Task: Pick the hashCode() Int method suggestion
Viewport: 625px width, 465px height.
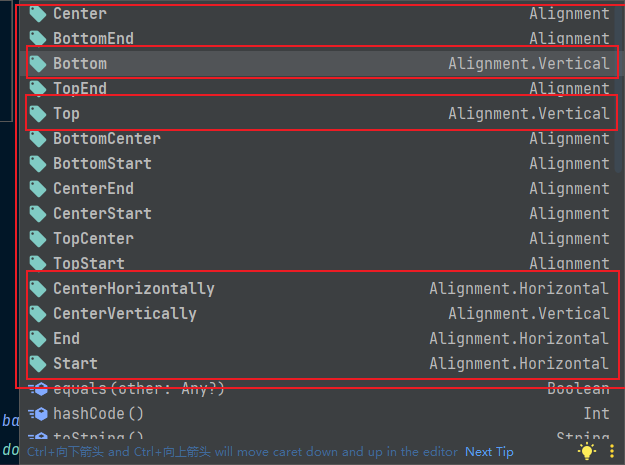Action: click(x=321, y=414)
